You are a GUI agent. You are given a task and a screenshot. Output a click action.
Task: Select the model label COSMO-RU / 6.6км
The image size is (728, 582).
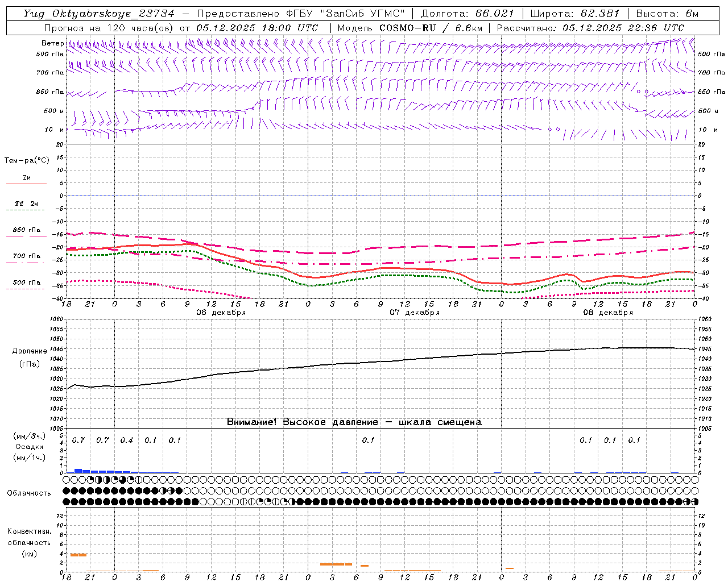[431, 28]
